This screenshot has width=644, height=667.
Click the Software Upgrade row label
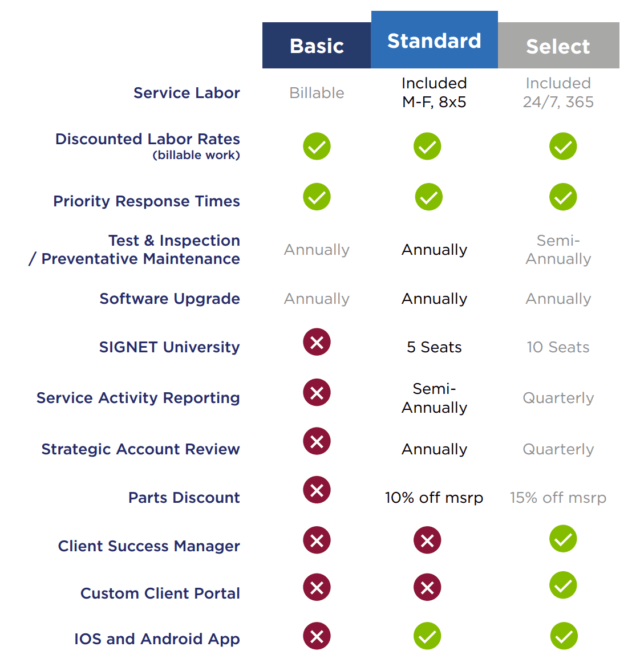click(170, 299)
